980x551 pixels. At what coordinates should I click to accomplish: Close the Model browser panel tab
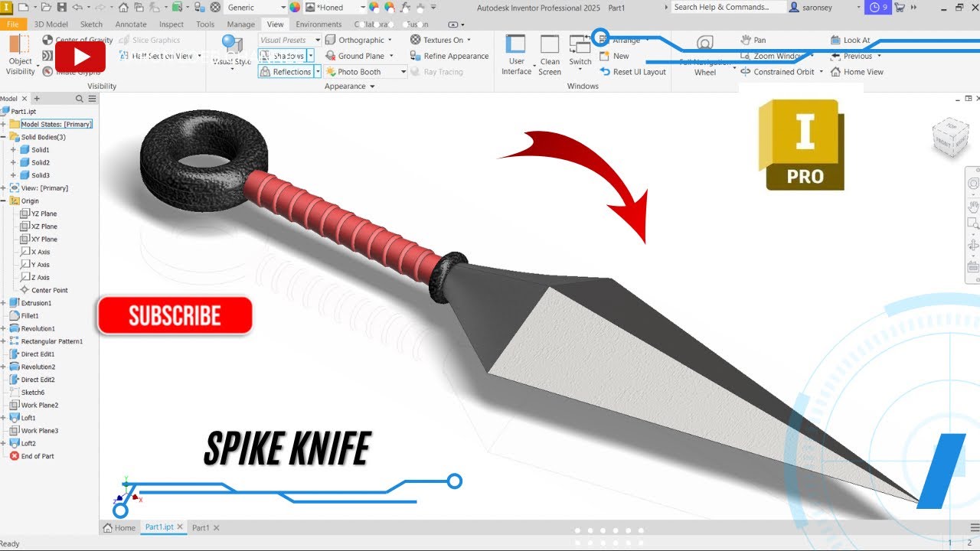24,99
